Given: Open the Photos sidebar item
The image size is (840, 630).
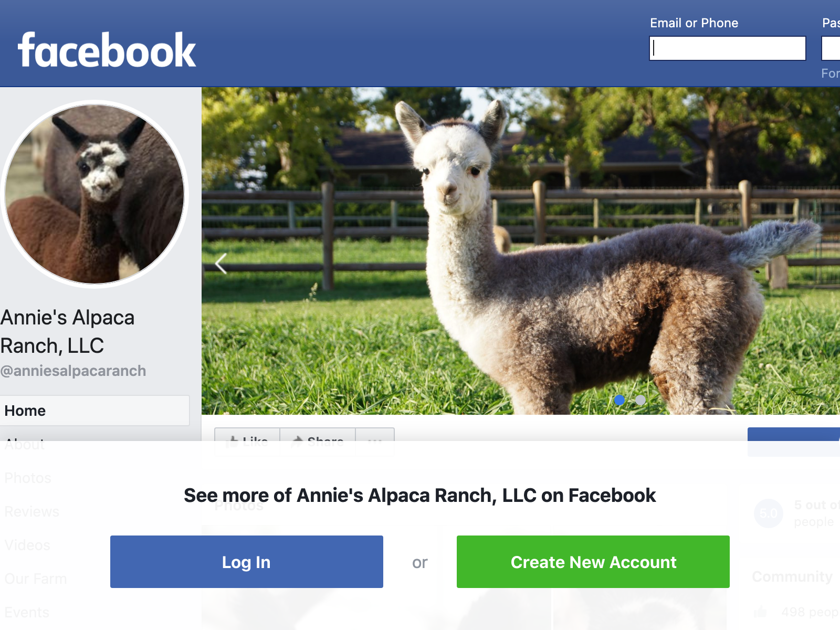Looking at the screenshot, I should click(28, 478).
